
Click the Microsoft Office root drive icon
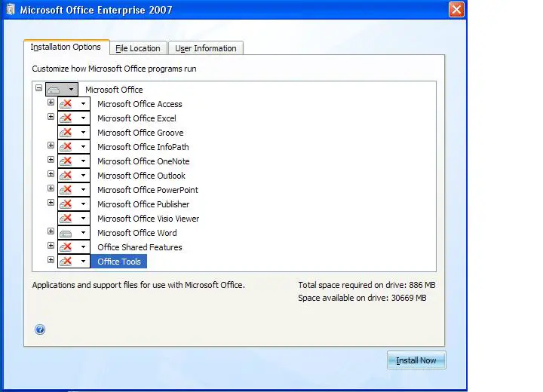tap(54, 90)
